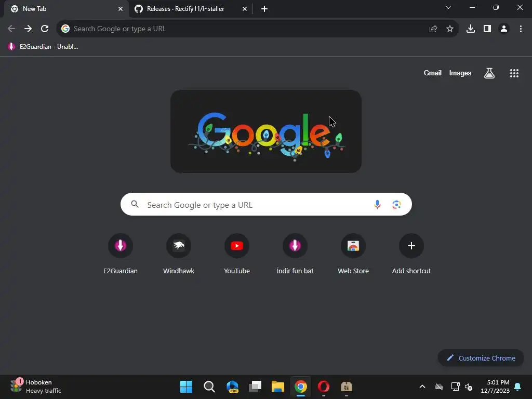Click the OneDrive cloud tray icon
532x399 pixels.
[439, 387]
